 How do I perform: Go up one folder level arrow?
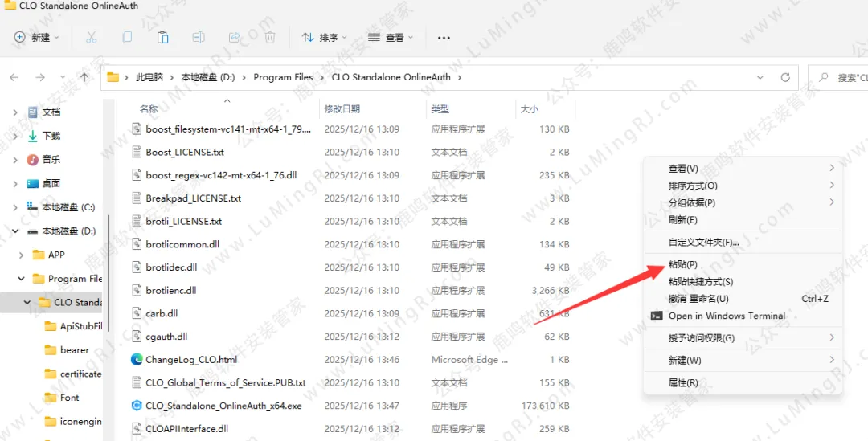[84, 77]
